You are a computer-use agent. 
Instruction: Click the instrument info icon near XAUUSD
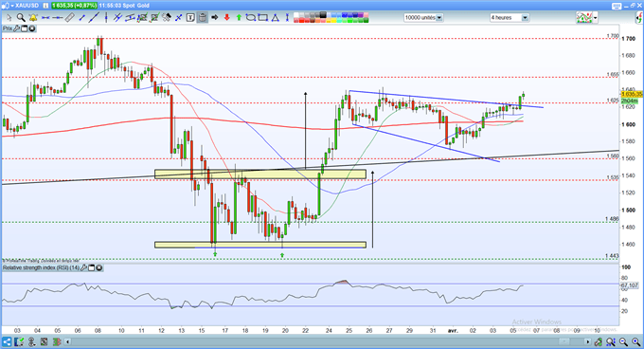pyautogui.click(x=45, y=6)
